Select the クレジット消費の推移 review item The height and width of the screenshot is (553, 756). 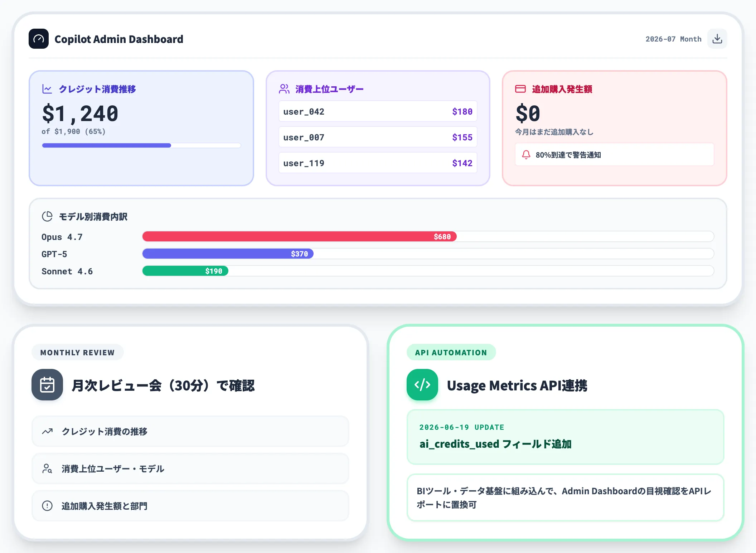pos(190,431)
